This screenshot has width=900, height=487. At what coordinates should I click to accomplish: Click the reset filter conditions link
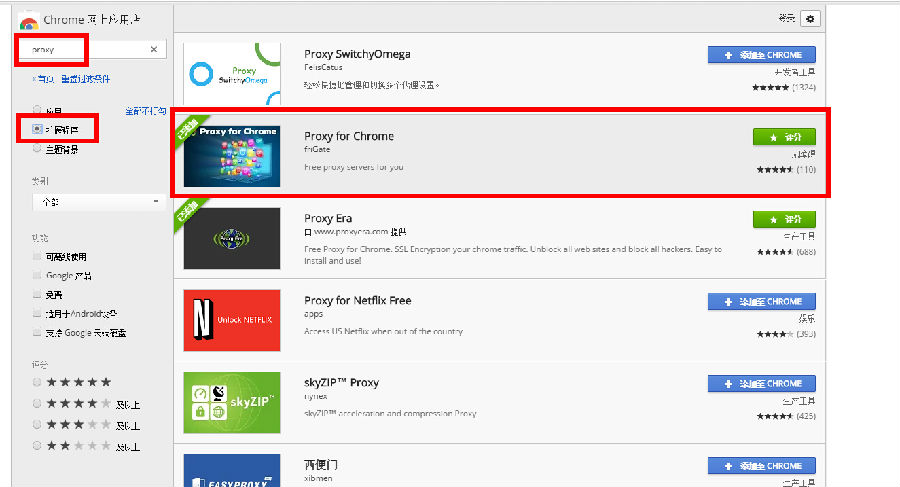[86, 79]
